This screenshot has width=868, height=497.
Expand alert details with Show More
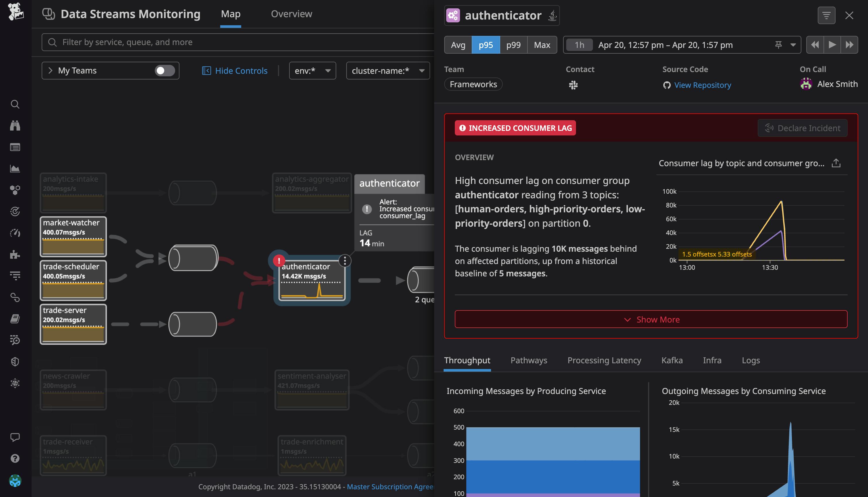[x=651, y=319]
